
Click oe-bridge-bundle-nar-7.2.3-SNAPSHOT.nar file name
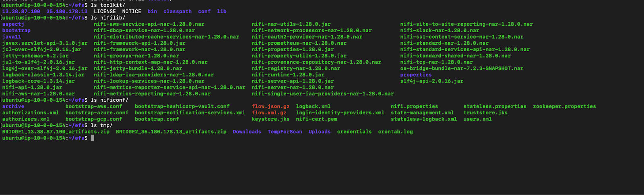(x=462, y=68)
